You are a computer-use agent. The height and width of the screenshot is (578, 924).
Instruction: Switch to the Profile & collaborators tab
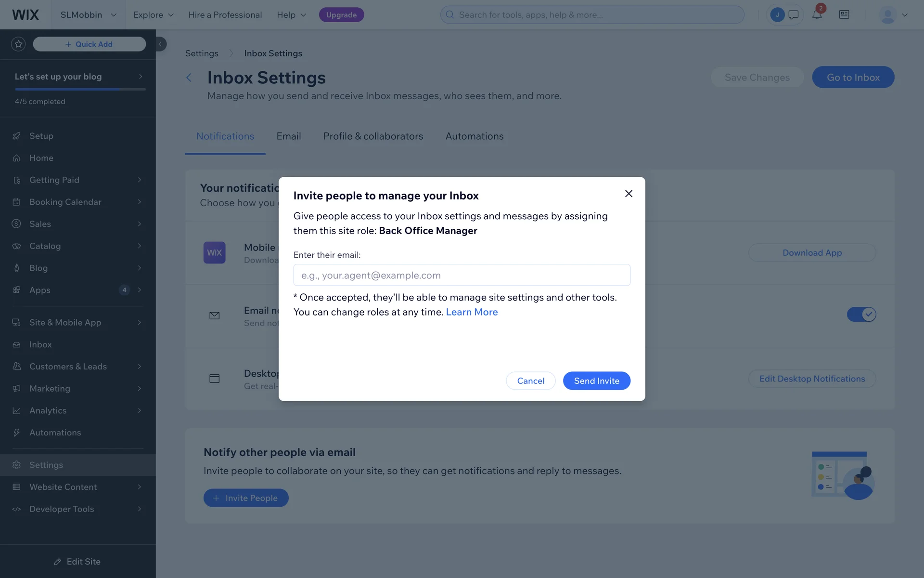click(373, 136)
